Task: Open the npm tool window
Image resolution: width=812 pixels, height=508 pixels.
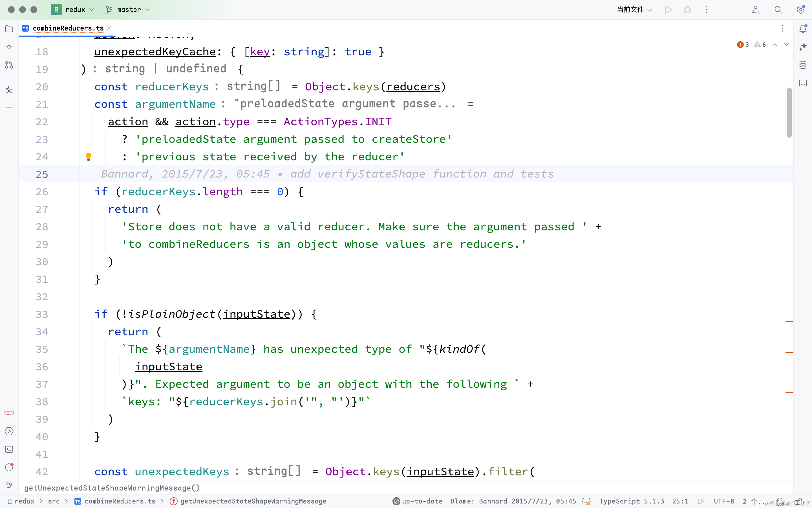Action: 9,413
